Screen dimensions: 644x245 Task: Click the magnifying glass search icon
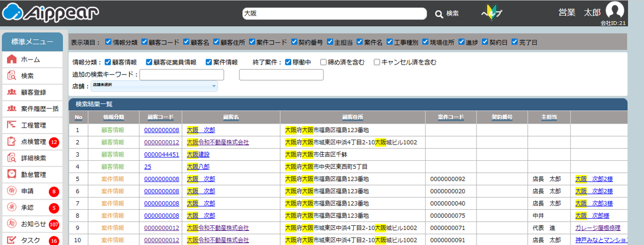(x=439, y=14)
